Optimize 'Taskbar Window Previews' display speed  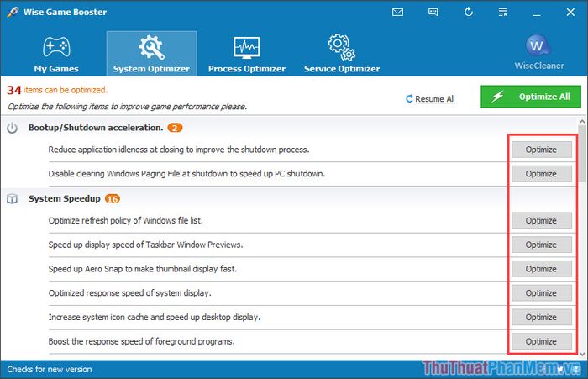(x=542, y=245)
